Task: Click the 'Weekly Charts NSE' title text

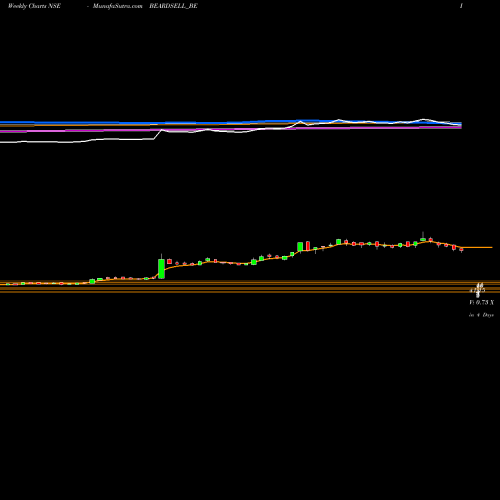Action: point(34,6)
